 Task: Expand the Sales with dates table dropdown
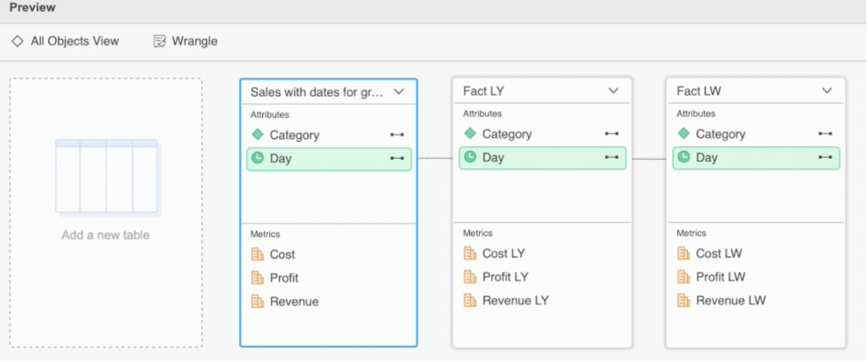[399, 91]
